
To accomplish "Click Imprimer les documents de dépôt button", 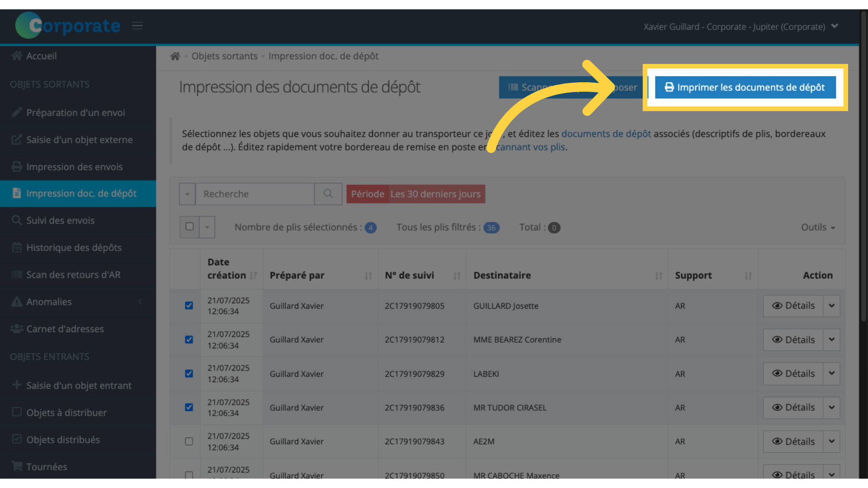I will point(745,87).
